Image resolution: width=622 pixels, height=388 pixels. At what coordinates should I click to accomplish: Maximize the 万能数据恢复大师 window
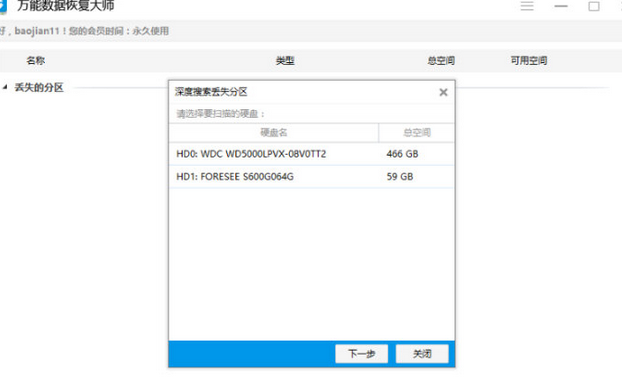[x=594, y=6]
